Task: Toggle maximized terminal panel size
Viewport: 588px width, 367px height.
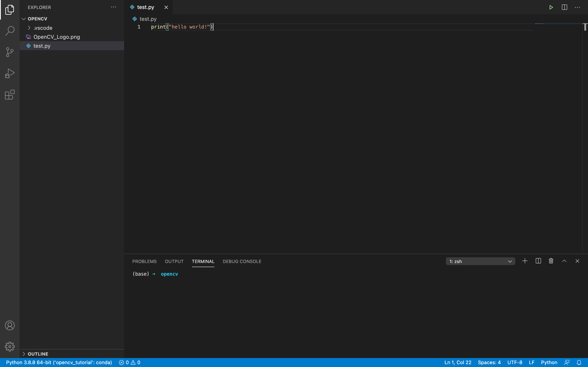Action: [564, 261]
